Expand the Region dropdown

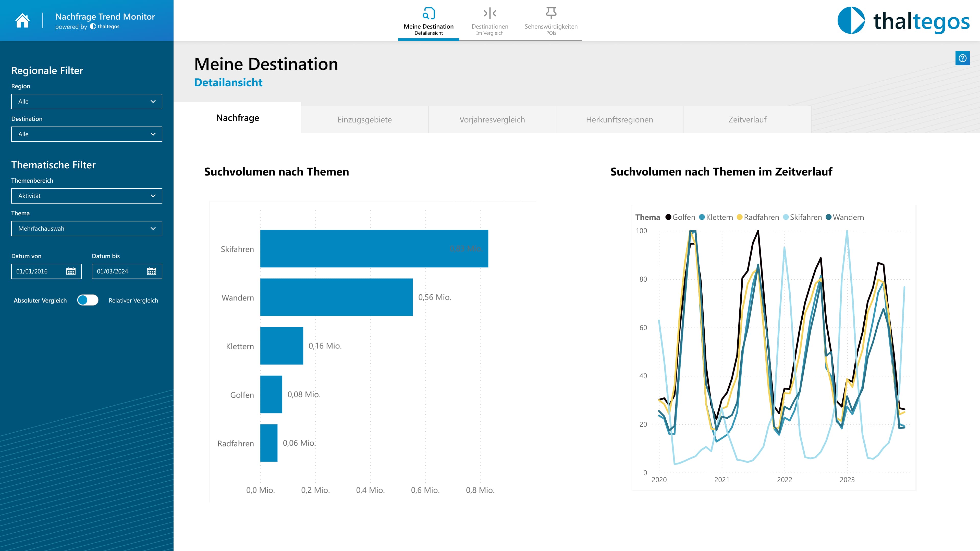tap(87, 102)
